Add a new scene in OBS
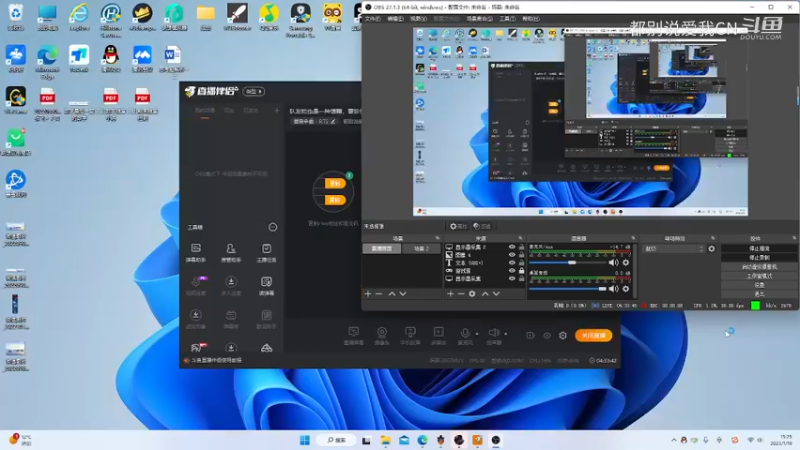 pyautogui.click(x=368, y=294)
